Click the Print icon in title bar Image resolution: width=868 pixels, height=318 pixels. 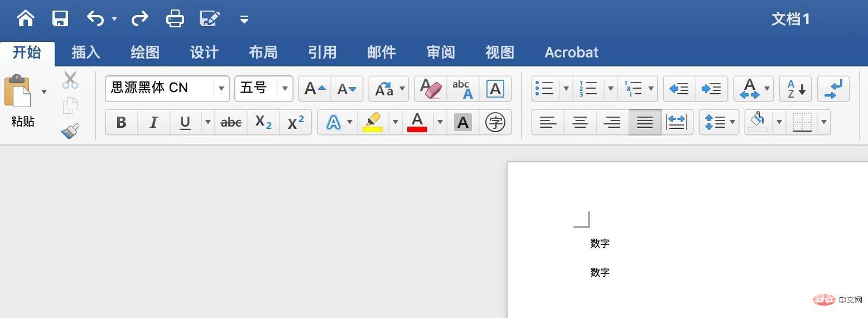pos(175,18)
